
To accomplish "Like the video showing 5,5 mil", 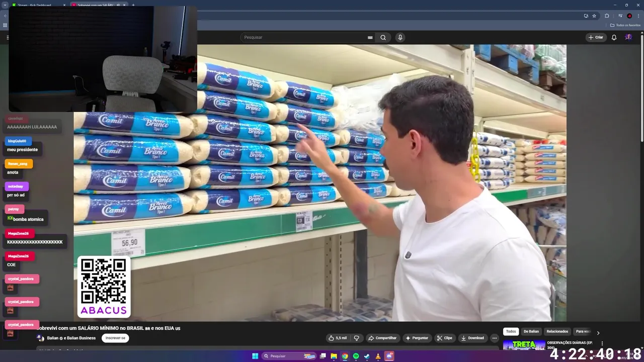I will (338, 338).
